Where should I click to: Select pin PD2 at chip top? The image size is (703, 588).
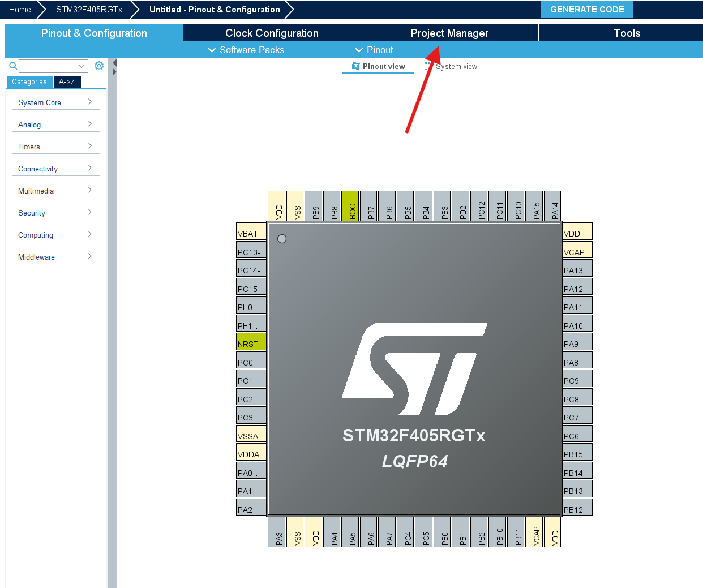pos(460,206)
